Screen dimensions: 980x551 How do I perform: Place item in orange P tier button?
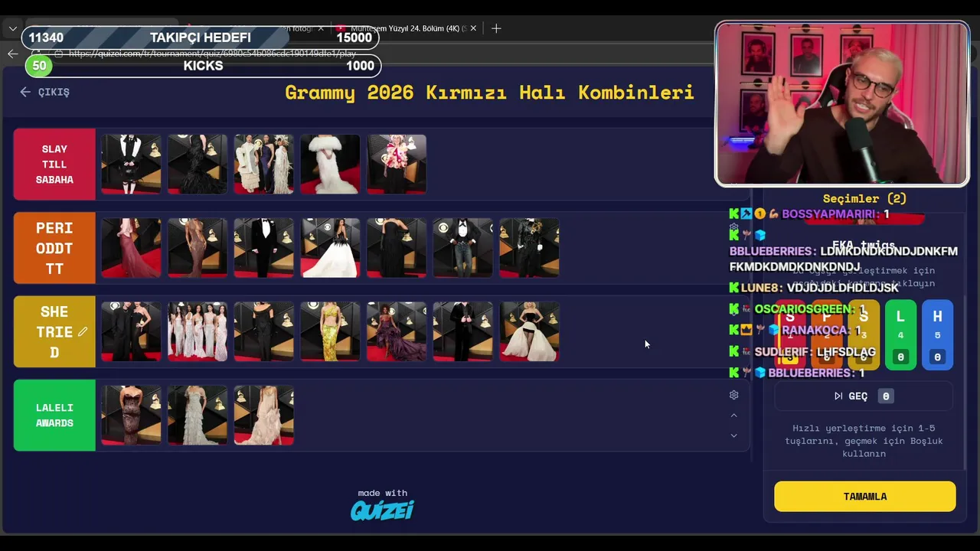tap(827, 334)
